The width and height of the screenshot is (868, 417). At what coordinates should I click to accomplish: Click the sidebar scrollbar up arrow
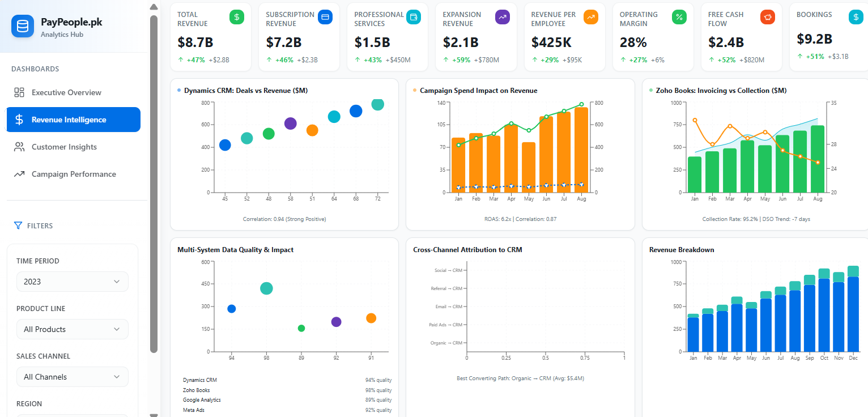[154, 7]
